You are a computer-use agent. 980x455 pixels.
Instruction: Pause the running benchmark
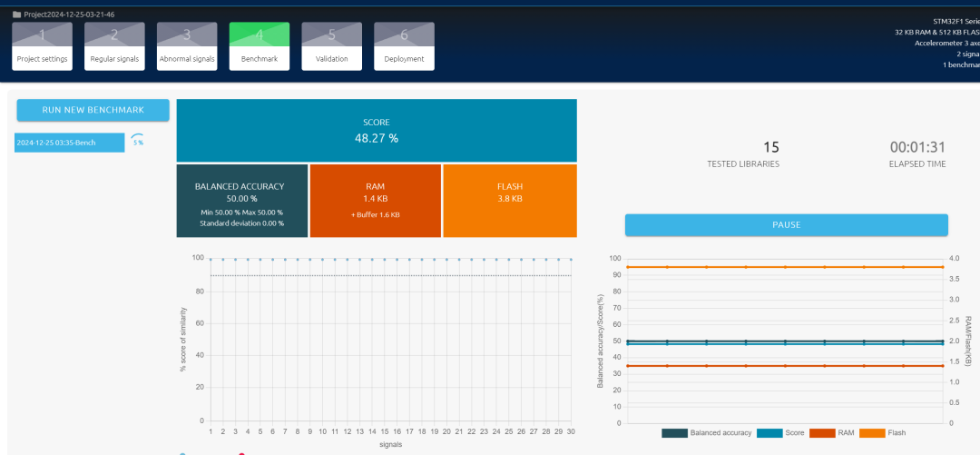coord(786,224)
